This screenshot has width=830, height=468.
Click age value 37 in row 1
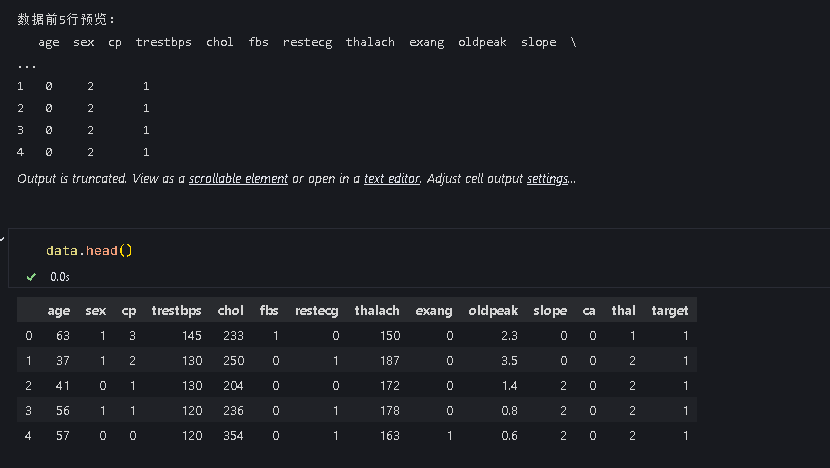(x=63, y=361)
